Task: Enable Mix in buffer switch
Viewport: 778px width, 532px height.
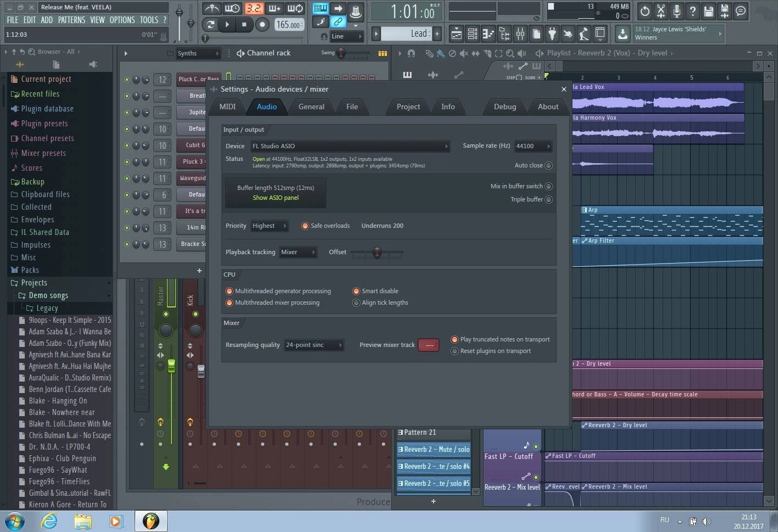Action: pyautogui.click(x=548, y=186)
